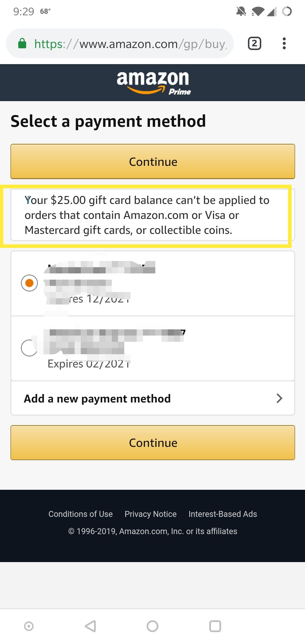This screenshot has height=644, width=305.
Task: Tap the gift card balance notice
Action: [x=147, y=215]
